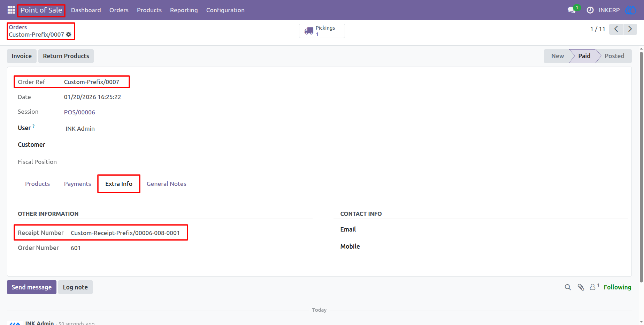Open the conversations chat bubble icon

pyautogui.click(x=572, y=10)
